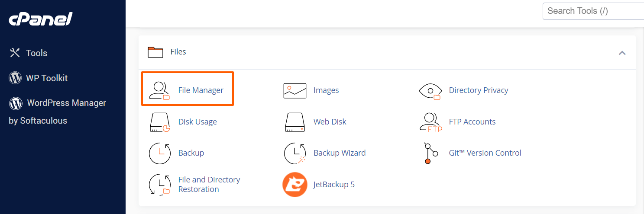The image size is (644, 214).
Task: Open the File Manager icon
Action: coord(159,90)
